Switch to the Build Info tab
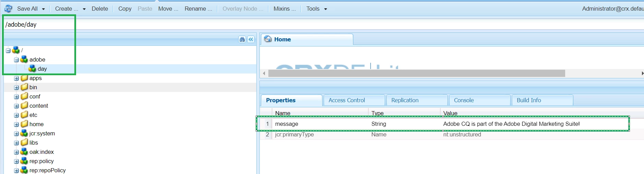Image resolution: width=644 pixels, height=174 pixels. 543,100
